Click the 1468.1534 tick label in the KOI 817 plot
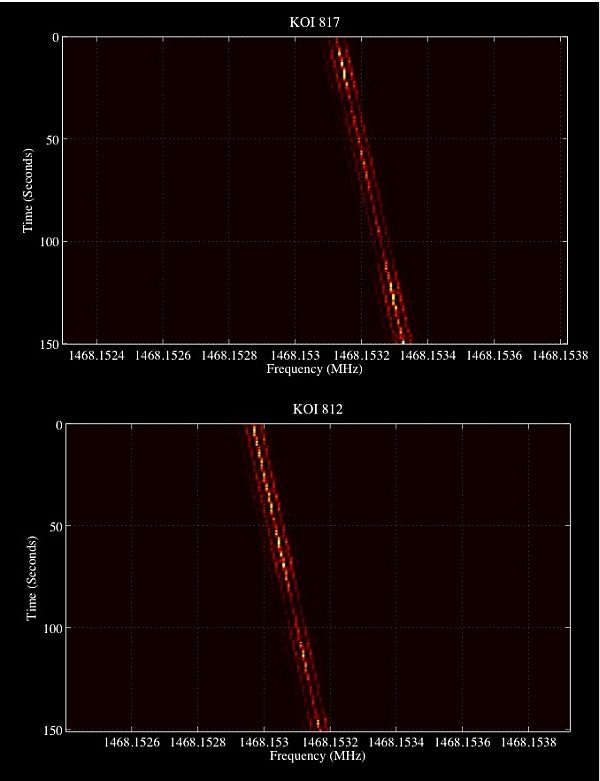 [x=428, y=356]
